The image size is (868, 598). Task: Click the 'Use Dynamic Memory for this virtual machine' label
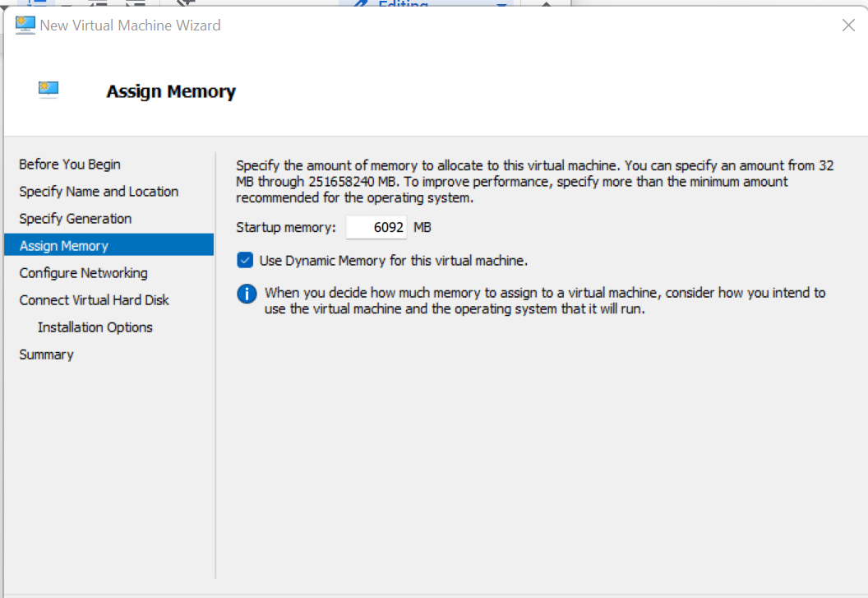click(393, 261)
